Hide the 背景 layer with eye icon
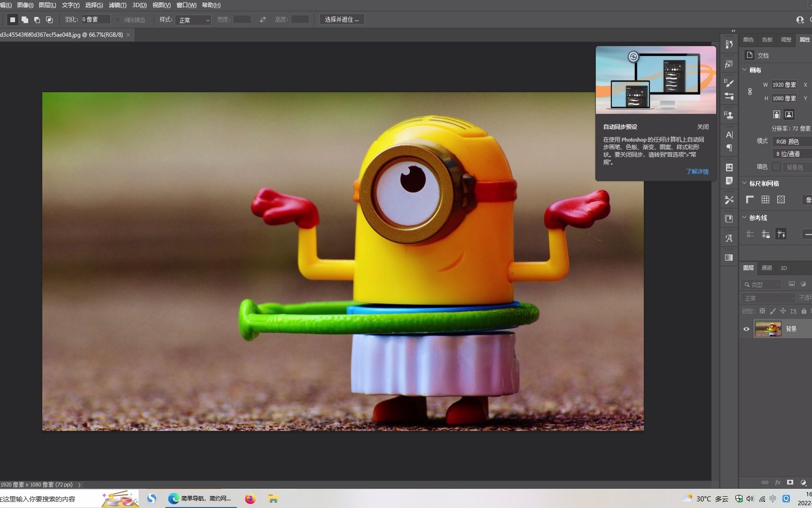The width and height of the screenshot is (812, 508). click(x=746, y=329)
